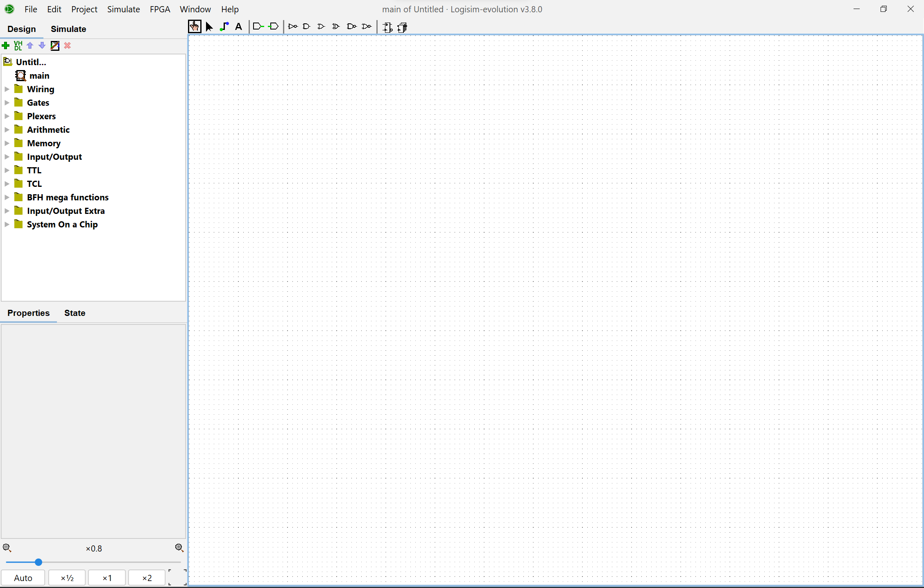Click the ×2 zoom button
This screenshot has width=924, height=588.
tap(147, 578)
